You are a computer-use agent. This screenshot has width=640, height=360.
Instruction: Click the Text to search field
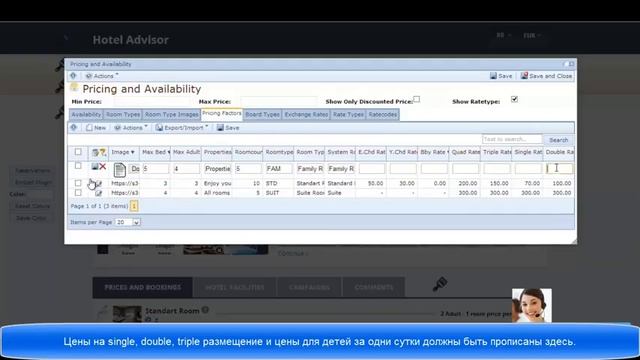tap(512, 140)
